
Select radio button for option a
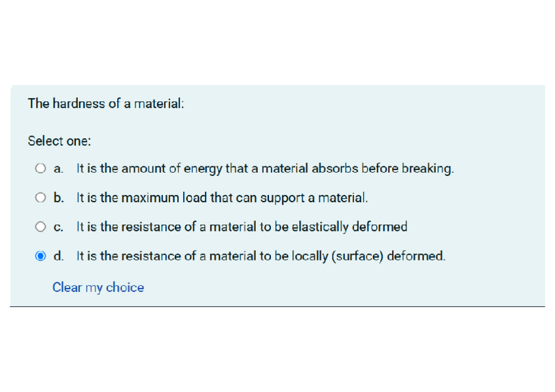pyautogui.click(x=41, y=169)
